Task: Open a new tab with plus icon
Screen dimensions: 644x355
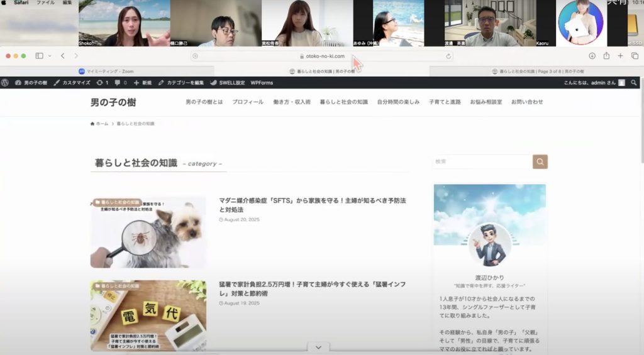Action: tap(620, 56)
